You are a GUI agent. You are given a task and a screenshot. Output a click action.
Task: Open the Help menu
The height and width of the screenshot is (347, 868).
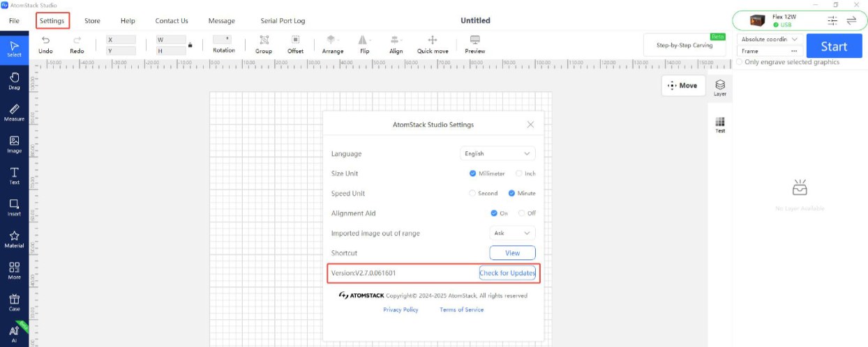(x=128, y=21)
